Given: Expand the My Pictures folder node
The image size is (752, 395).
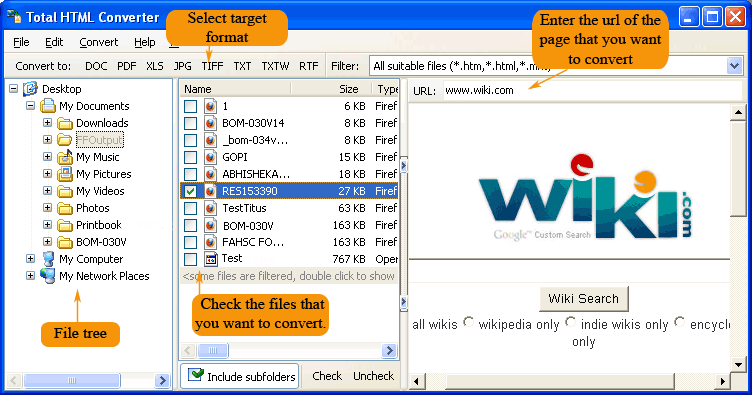Looking at the screenshot, I should coord(47,174).
